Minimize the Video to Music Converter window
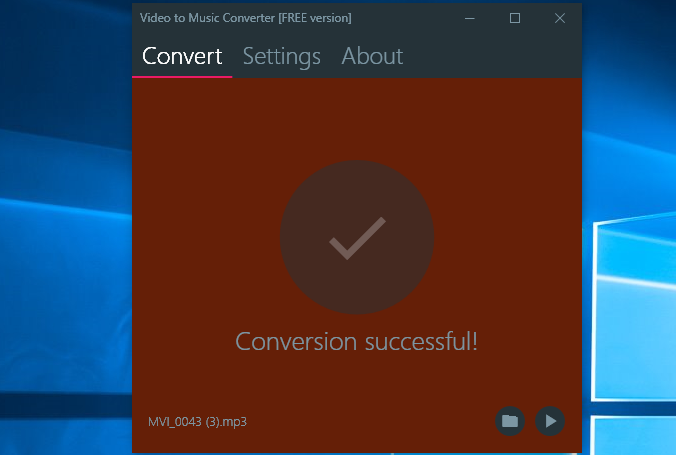 pos(469,18)
